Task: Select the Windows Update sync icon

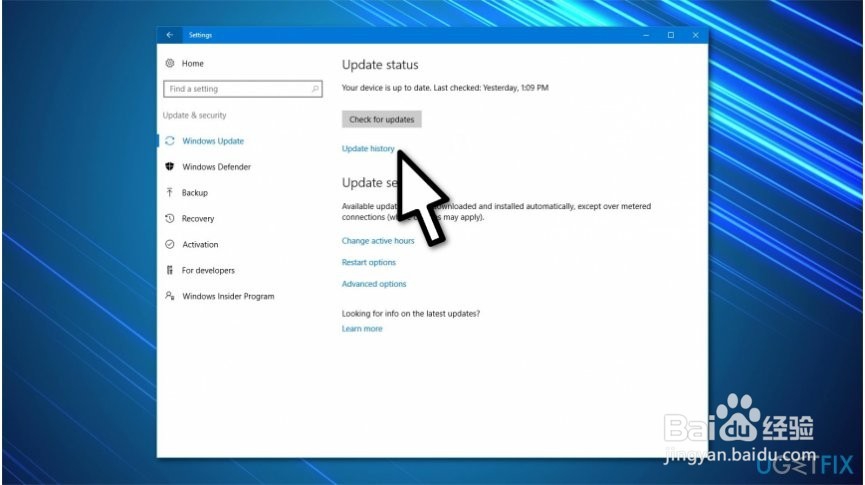Action: pos(170,141)
